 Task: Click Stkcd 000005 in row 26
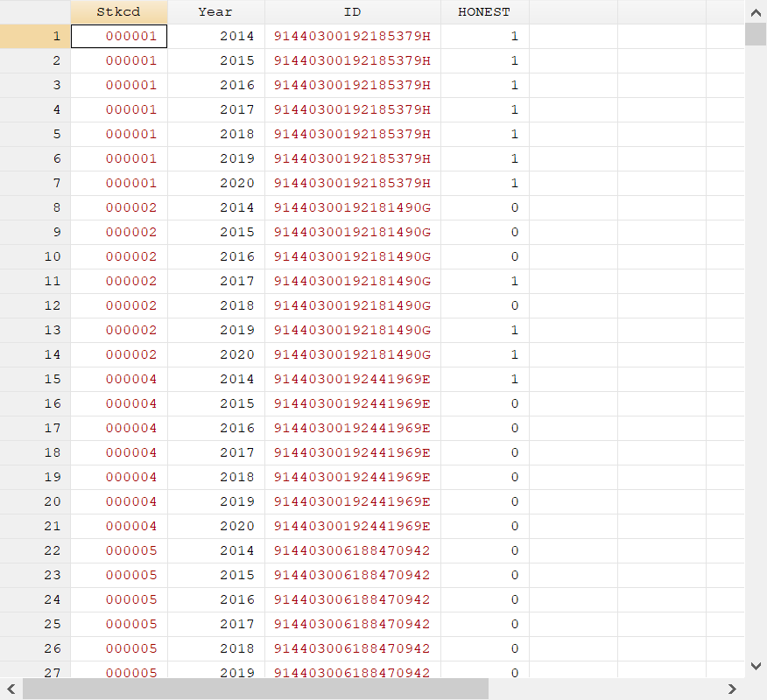119,648
